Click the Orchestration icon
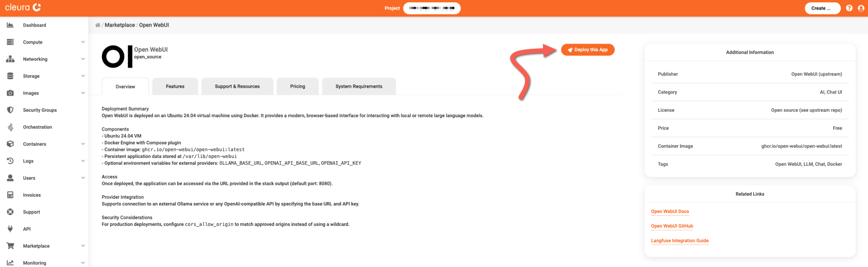The image size is (868, 267). 10,127
